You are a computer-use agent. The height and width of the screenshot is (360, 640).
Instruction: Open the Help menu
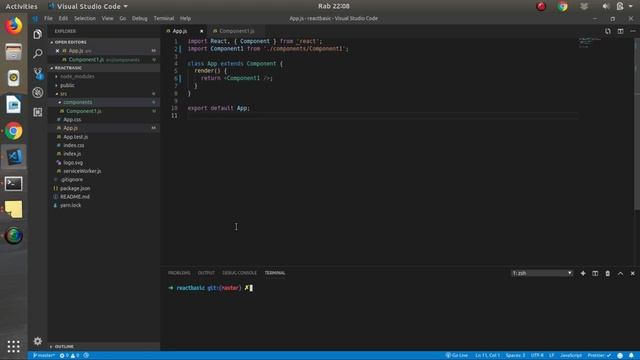pos(185,18)
